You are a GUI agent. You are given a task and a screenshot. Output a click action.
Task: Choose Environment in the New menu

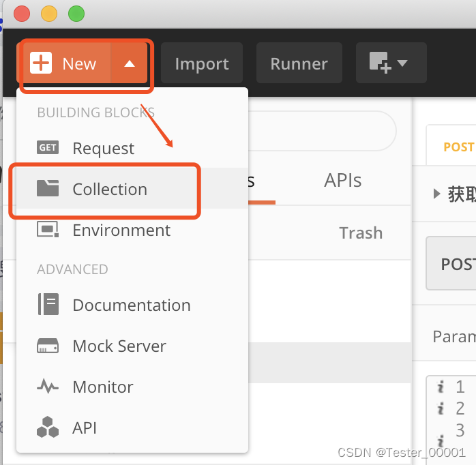[x=132, y=230]
